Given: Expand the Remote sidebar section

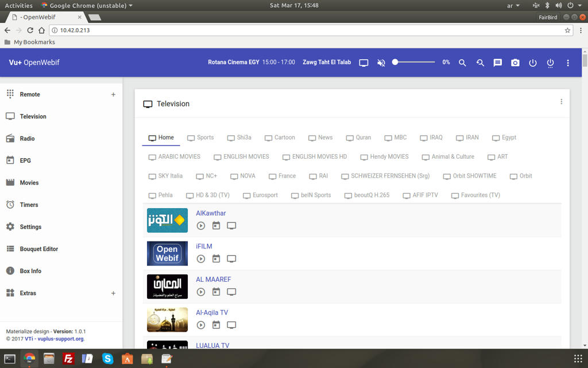Looking at the screenshot, I should click(x=113, y=95).
